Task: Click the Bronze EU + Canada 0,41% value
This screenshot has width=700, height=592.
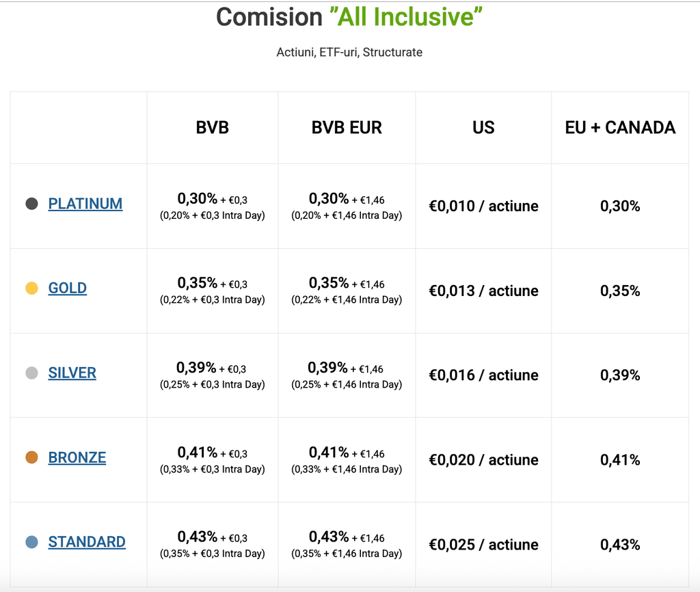Action: coord(620,460)
